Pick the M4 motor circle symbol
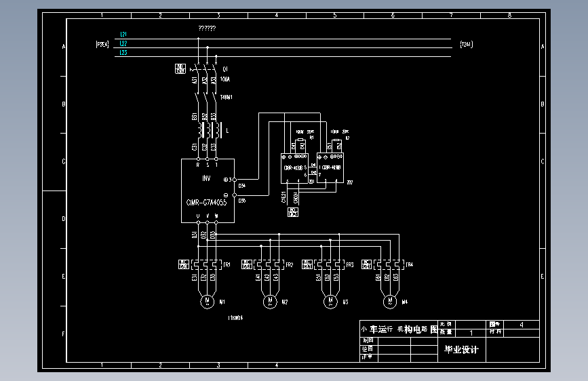588x381 pixels. (390, 302)
